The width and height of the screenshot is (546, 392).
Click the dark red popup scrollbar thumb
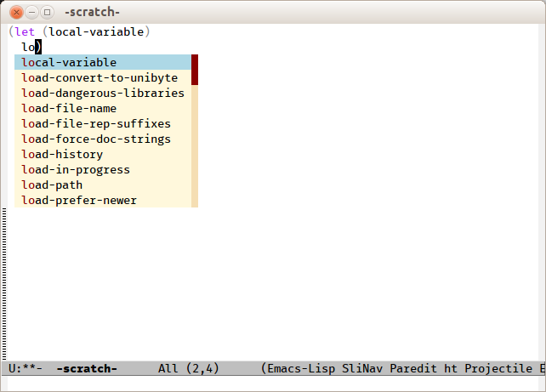(x=195, y=70)
